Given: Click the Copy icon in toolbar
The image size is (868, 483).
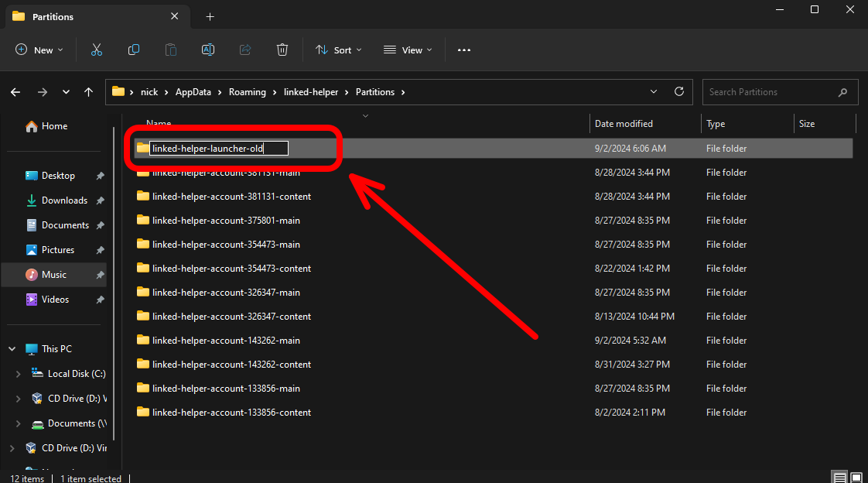Looking at the screenshot, I should coord(134,50).
